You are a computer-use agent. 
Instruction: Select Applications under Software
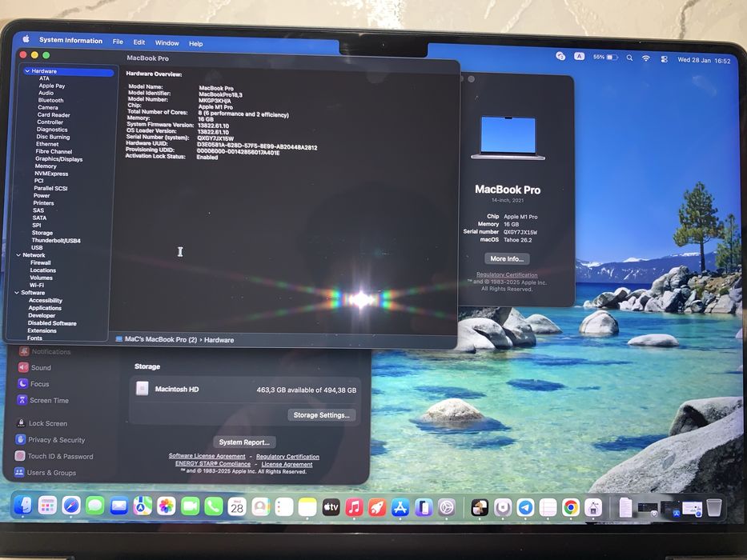click(45, 308)
